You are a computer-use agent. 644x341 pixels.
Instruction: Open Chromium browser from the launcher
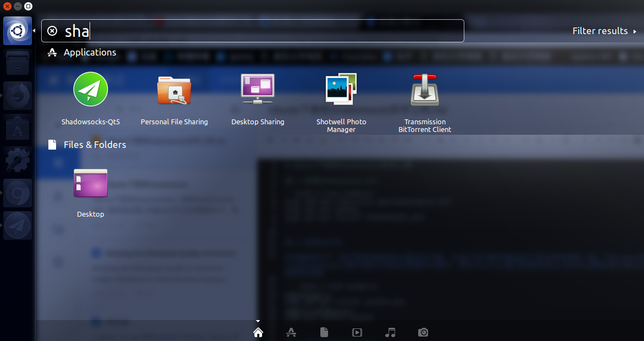coord(18,193)
